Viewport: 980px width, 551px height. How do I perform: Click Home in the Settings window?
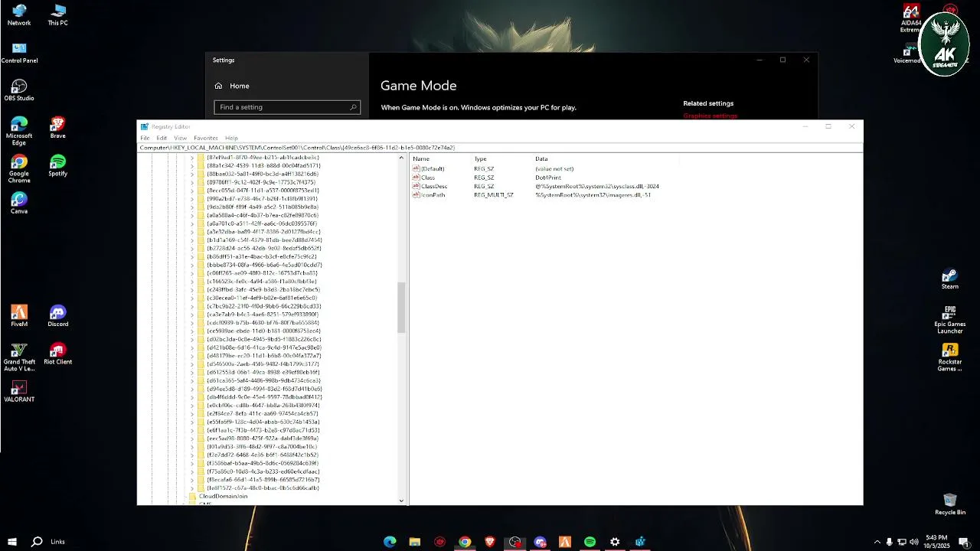[x=240, y=86]
